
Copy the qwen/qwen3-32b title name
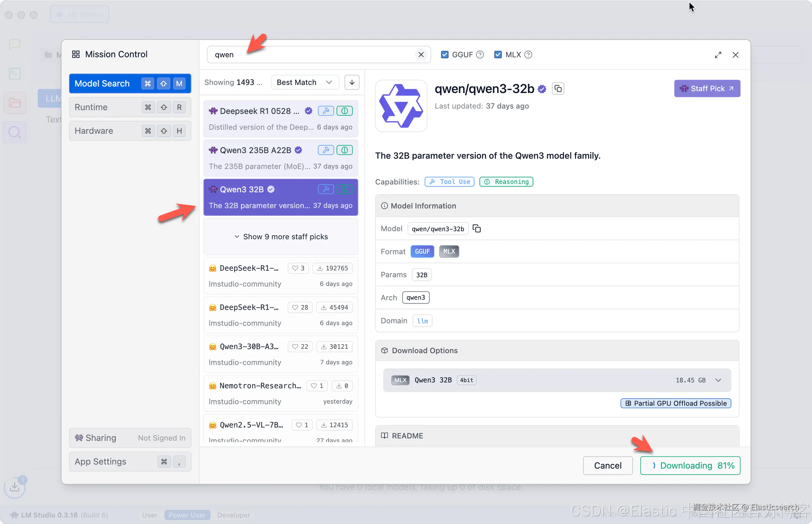(x=558, y=88)
